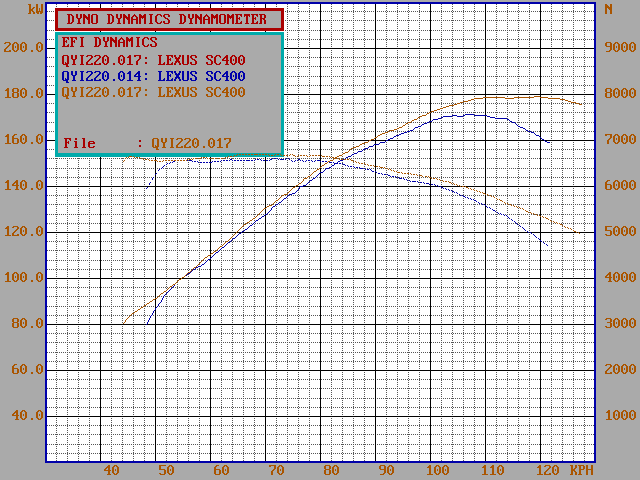Click the 180.0 kW axis value
The image size is (640, 480).
(x=24, y=93)
